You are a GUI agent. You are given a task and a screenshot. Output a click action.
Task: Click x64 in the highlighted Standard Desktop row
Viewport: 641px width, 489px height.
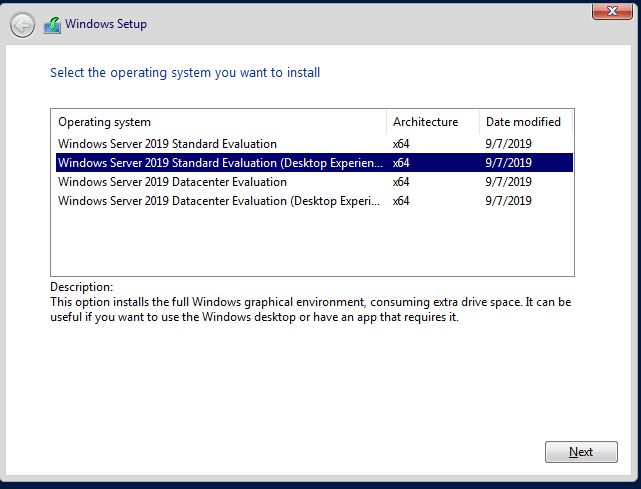click(401, 163)
